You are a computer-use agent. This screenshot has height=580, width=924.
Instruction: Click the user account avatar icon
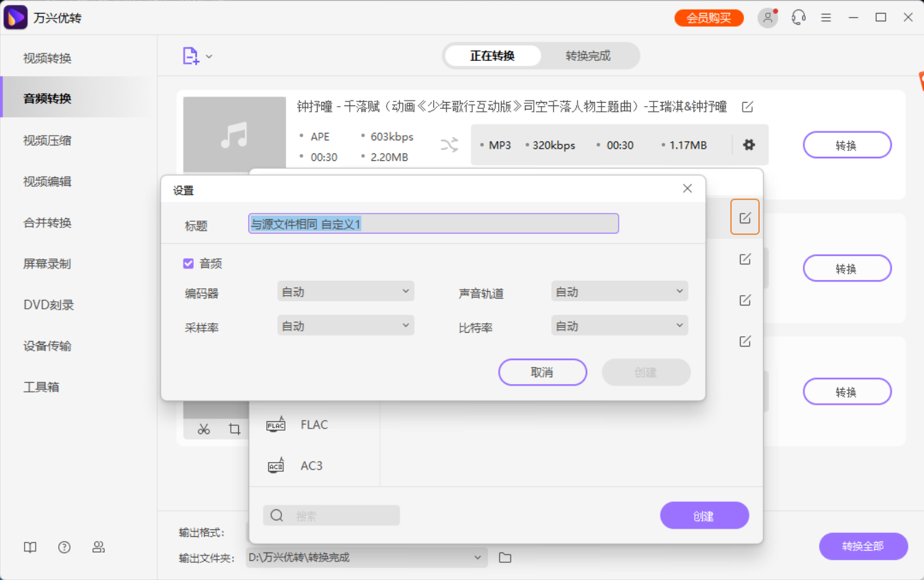point(767,17)
